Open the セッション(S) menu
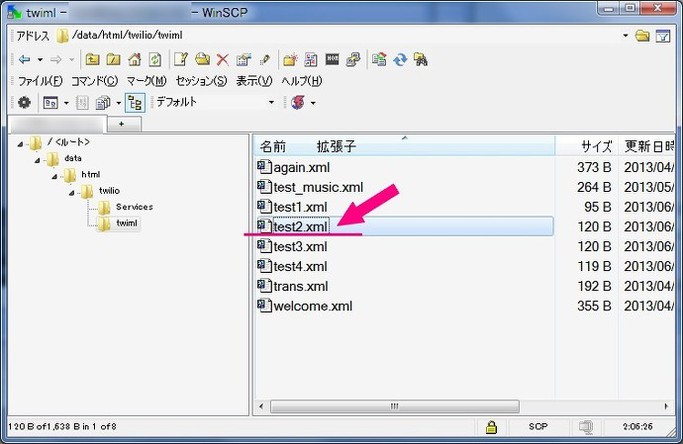 click(x=202, y=81)
